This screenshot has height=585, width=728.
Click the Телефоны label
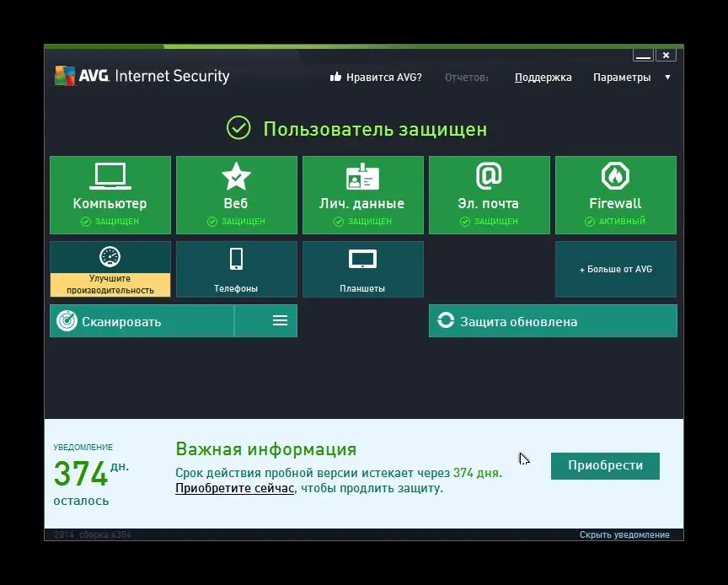236,288
